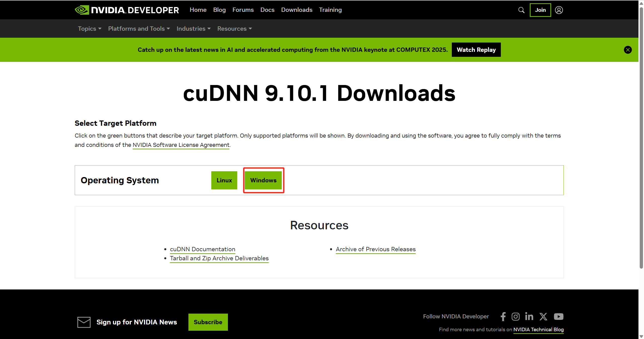Viewport: 644px width, 339px height.
Task: Open the X (Twitter) social icon
Action: pos(543,316)
